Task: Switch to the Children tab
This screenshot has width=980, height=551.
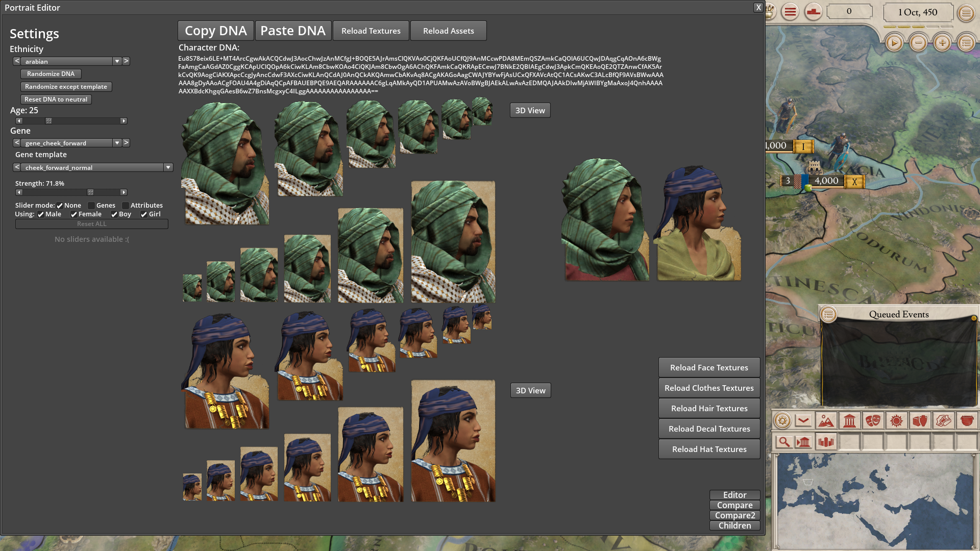Action: tap(734, 525)
